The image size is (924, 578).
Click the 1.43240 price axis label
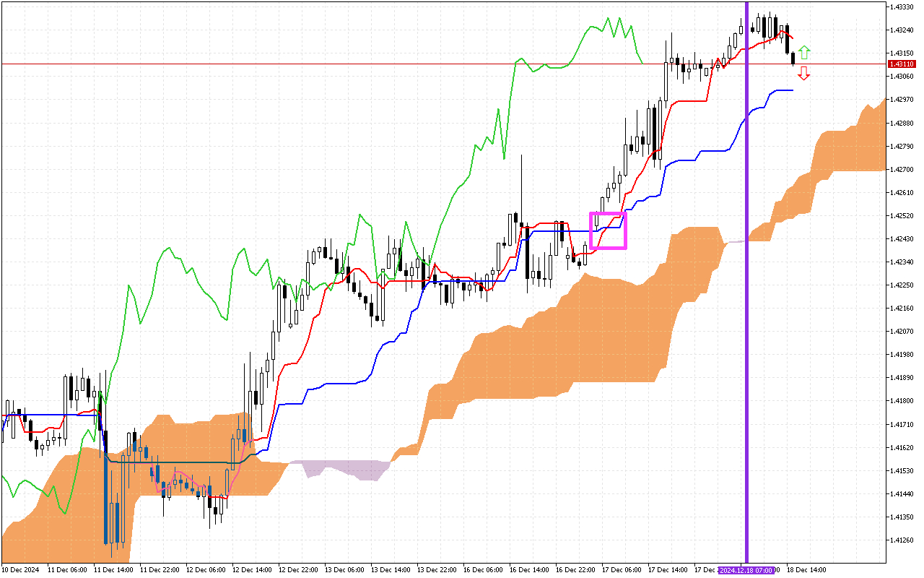[x=900, y=30]
